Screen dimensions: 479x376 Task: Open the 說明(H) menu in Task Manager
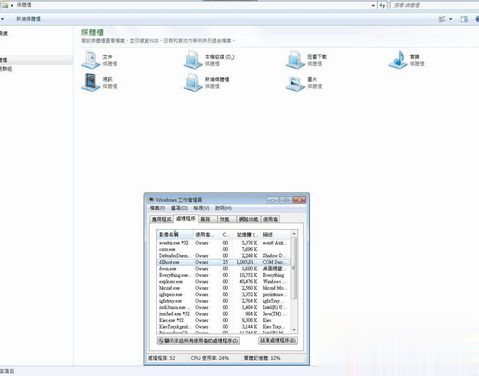point(223,208)
